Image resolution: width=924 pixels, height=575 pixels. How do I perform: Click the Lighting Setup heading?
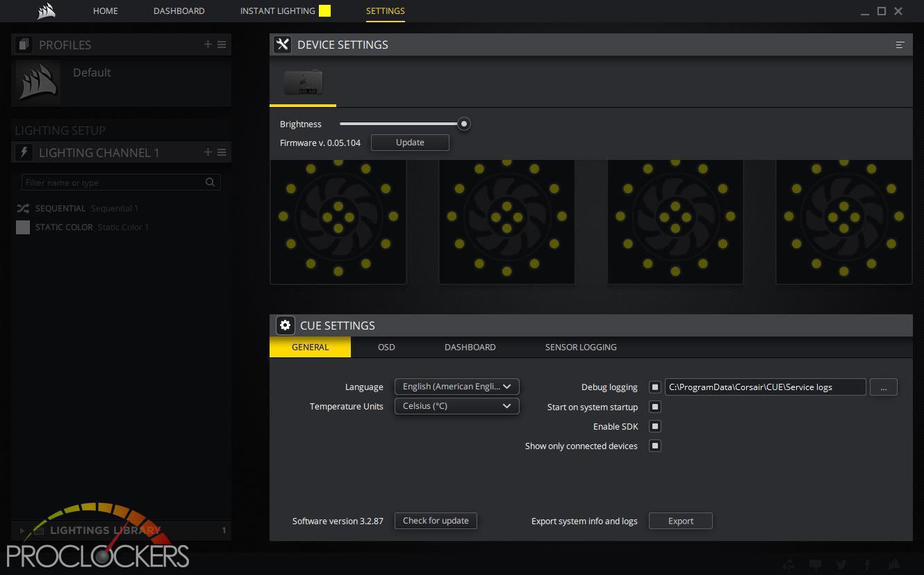click(x=60, y=131)
